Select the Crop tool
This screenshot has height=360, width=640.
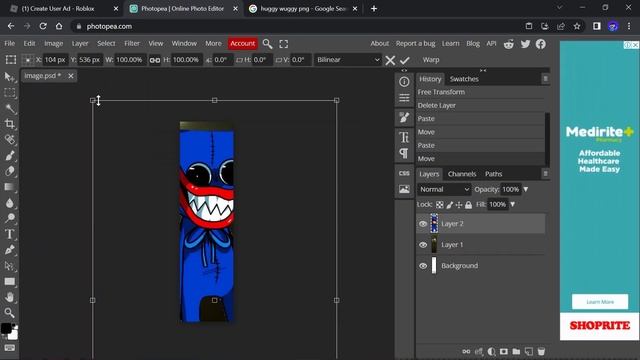click(x=9, y=124)
